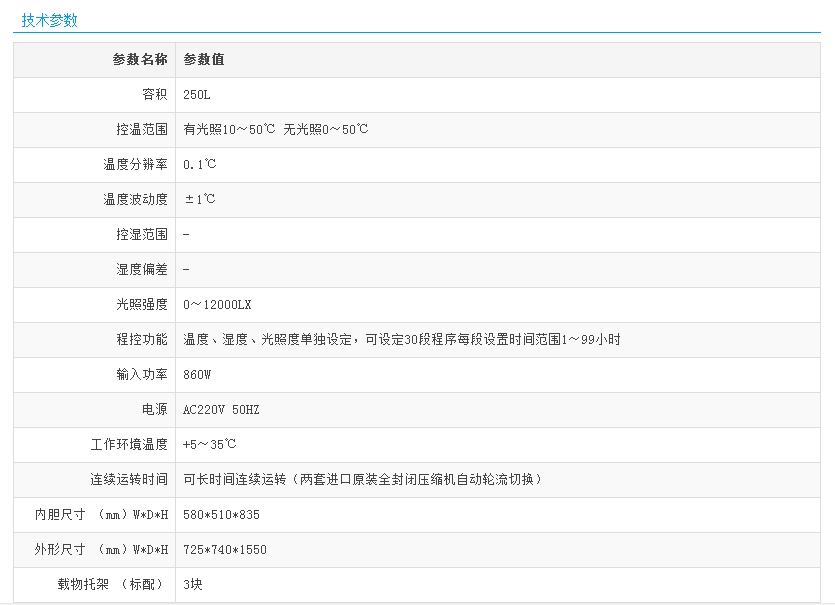Click the 参数名称 column header

click(139, 60)
